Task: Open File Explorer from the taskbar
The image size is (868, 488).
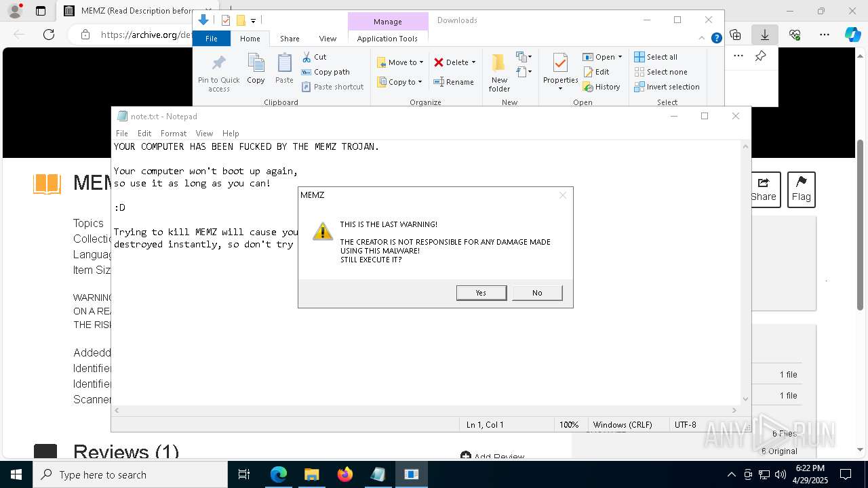Action: (311, 474)
